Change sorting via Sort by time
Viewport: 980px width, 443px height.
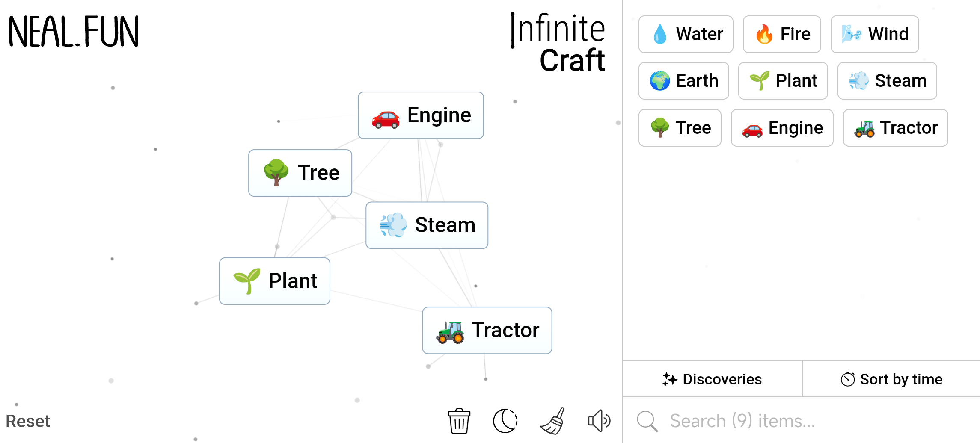point(891,379)
